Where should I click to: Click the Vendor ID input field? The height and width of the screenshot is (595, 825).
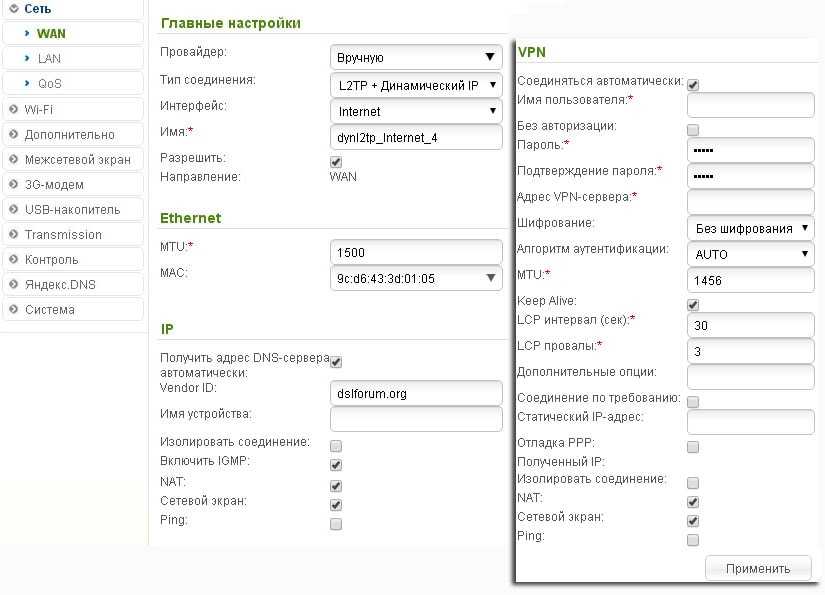(415, 393)
